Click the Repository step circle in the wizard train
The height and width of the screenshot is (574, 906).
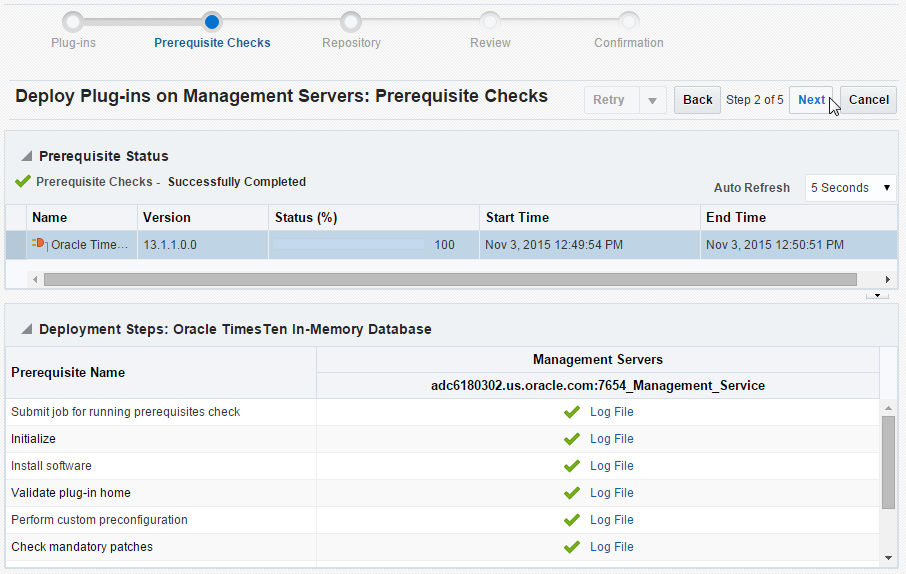(x=351, y=21)
